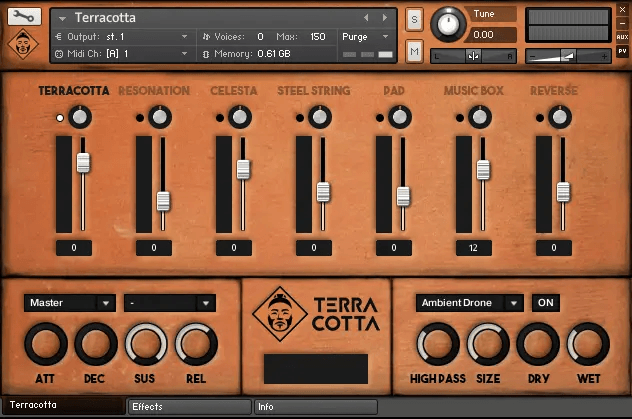Open instrument edit mode with wrench icon

tap(24, 17)
